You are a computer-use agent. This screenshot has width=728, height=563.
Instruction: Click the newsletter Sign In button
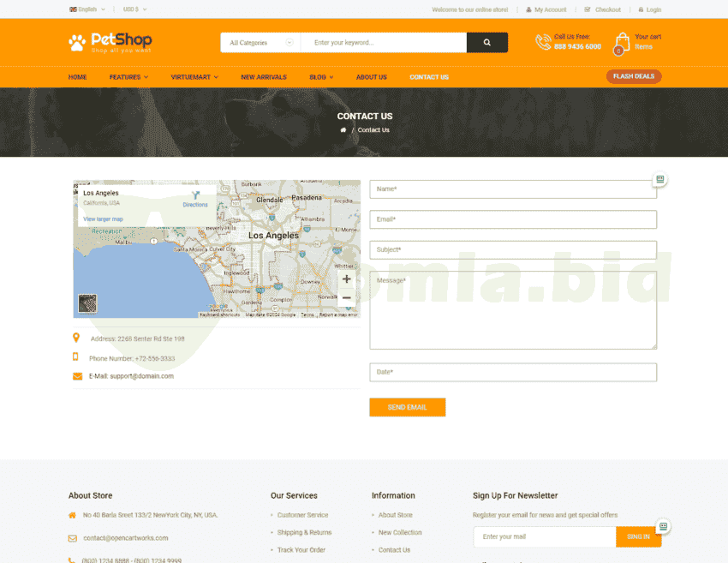point(638,537)
